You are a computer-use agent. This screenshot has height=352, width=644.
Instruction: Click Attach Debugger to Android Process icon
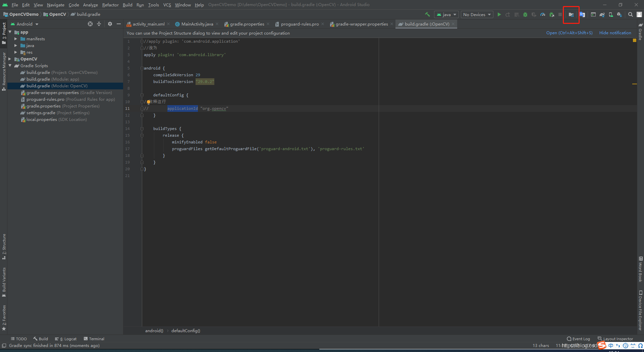(551, 14)
